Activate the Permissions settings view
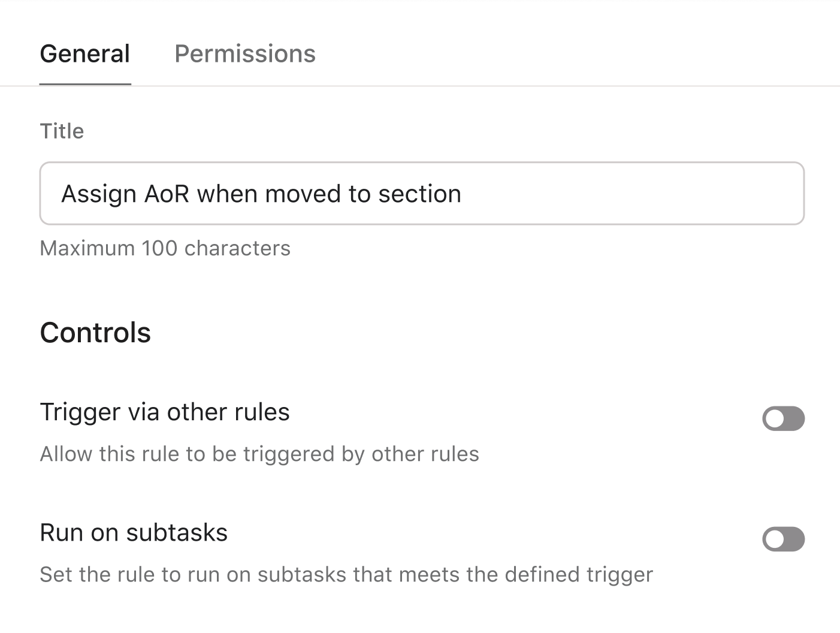Viewport: 840px width, 633px height. tap(244, 54)
